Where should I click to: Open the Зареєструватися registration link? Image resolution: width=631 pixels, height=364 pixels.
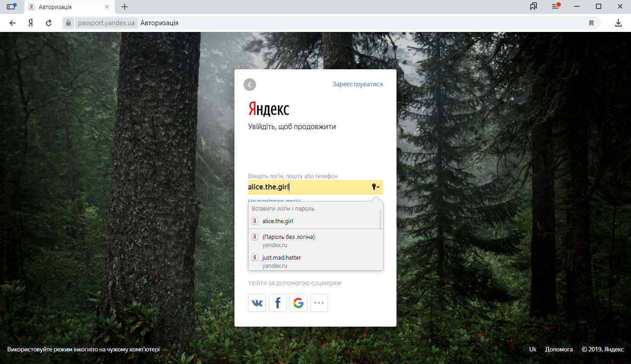point(358,84)
